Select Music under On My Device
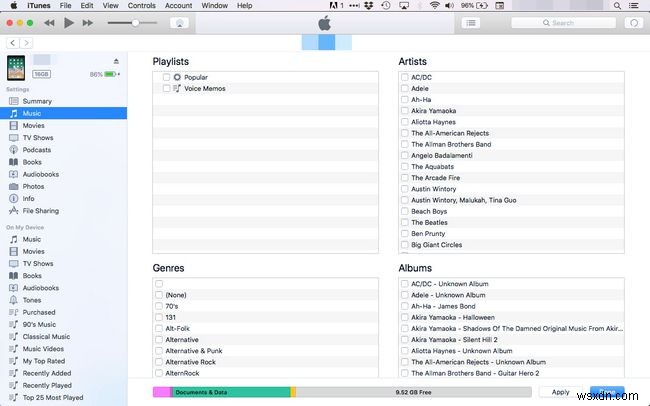The height and width of the screenshot is (406, 650). pyautogui.click(x=32, y=239)
